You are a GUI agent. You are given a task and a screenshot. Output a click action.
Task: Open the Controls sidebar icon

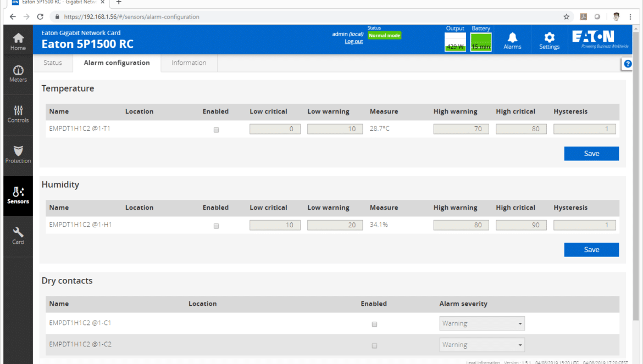[18, 114]
